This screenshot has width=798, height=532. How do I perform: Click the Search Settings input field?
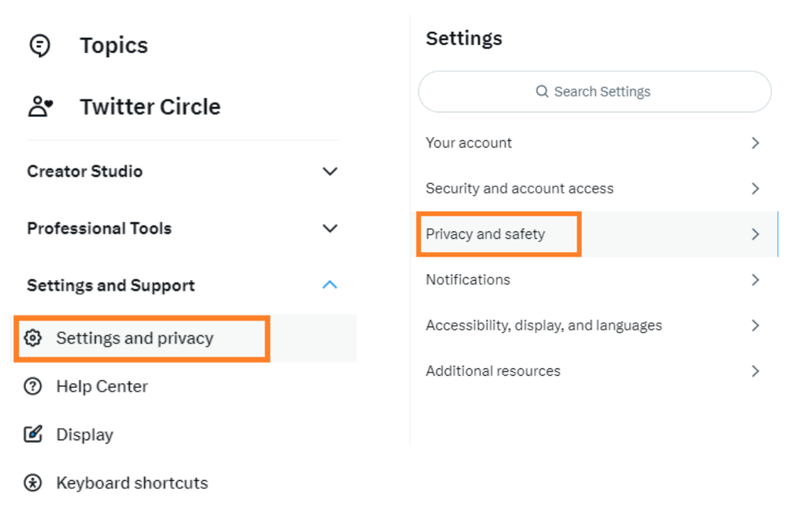coord(594,91)
